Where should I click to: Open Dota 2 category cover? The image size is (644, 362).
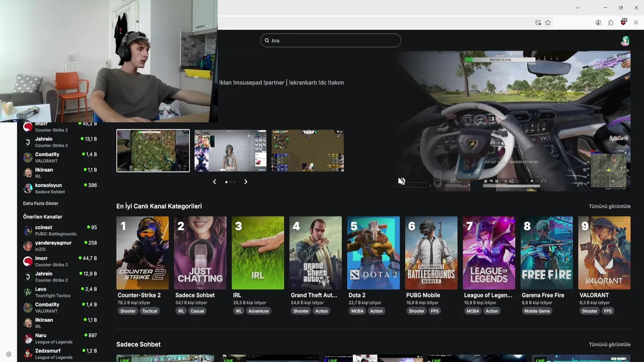point(373,253)
